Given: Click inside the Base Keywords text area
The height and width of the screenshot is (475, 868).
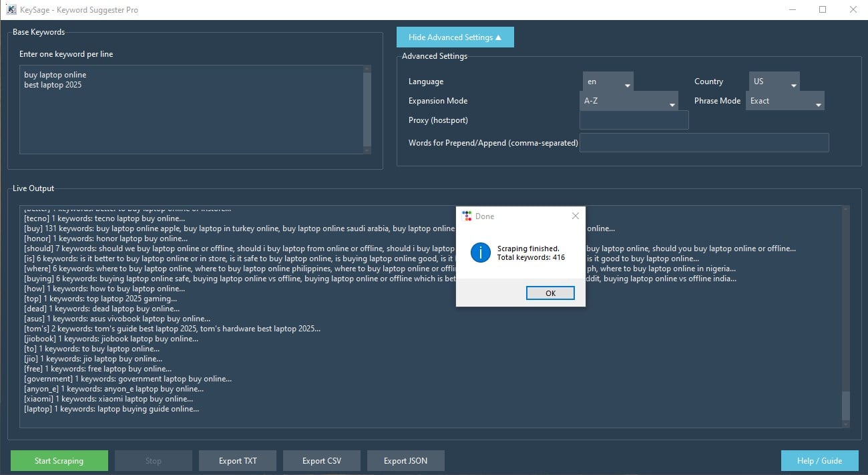Looking at the screenshot, I should coord(191,110).
